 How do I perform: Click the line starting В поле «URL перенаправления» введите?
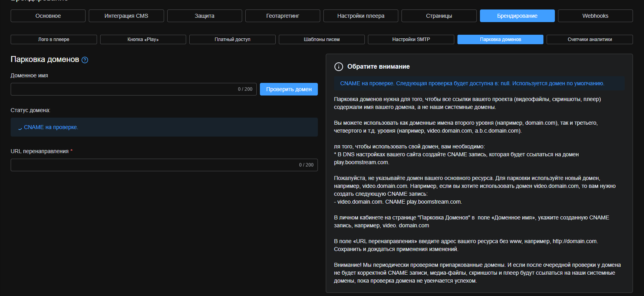[x=466, y=241]
